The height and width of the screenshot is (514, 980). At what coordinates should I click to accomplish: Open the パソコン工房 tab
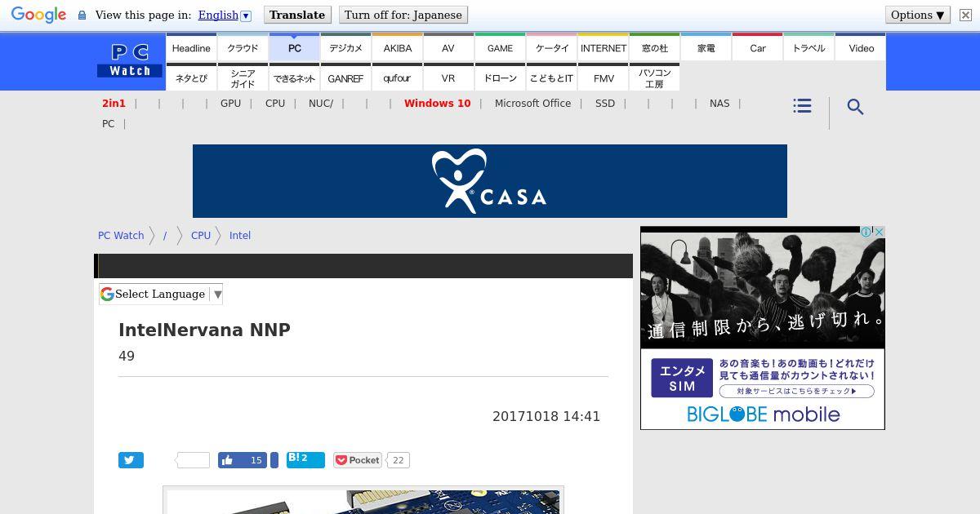point(654,78)
